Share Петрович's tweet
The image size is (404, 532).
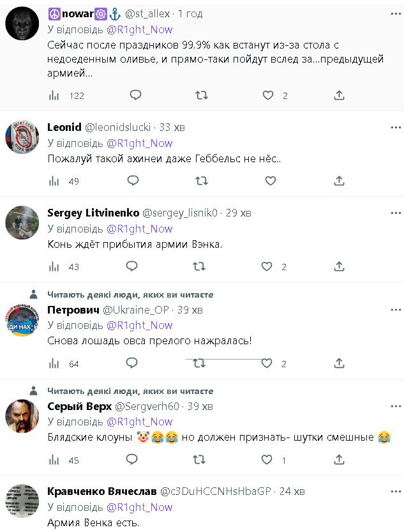(x=339, y=363)
